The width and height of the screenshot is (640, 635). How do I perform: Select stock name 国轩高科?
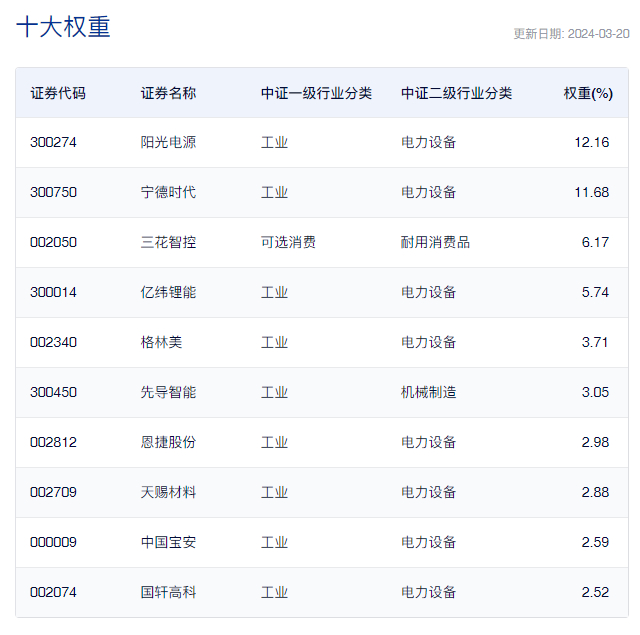tap(168, 592)
